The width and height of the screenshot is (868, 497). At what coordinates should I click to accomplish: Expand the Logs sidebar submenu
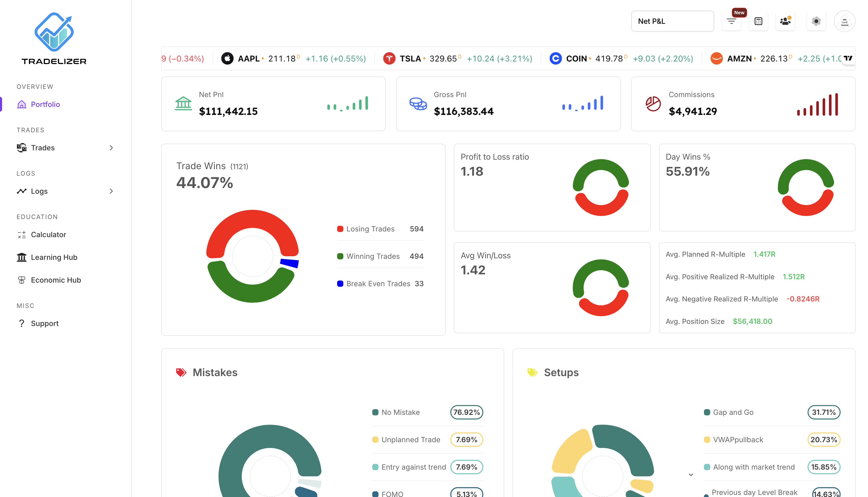tap(111, 191)
